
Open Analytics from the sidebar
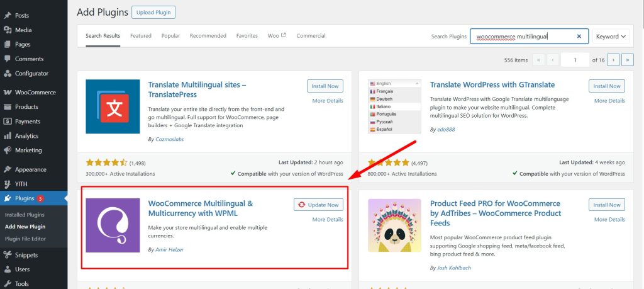[26, 136]
